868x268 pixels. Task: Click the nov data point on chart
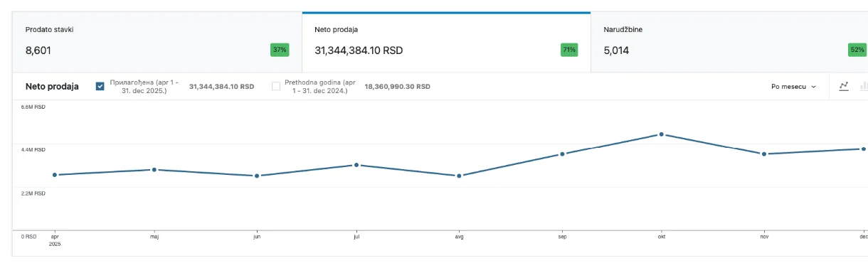click(x=763, y=154)
